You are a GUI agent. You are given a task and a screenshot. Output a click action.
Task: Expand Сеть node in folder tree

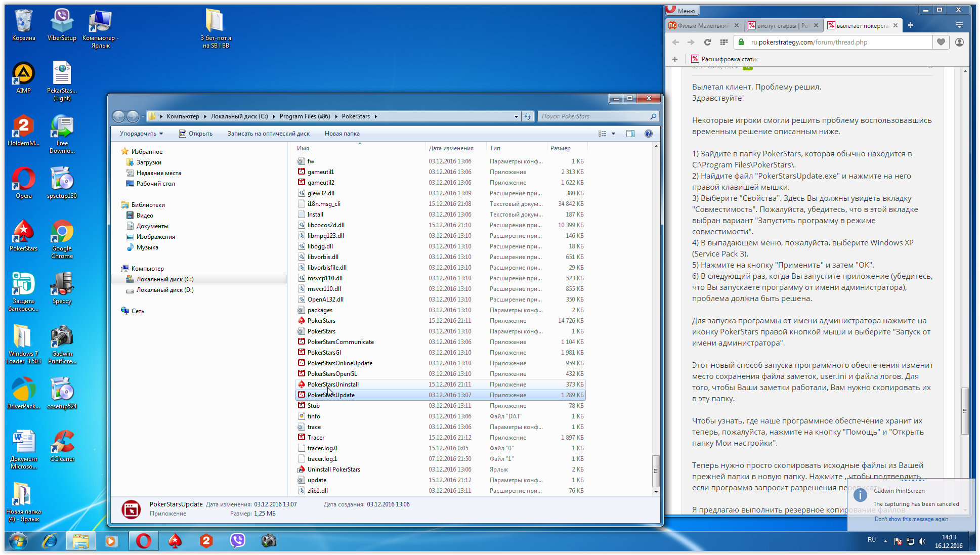click(118, 310)
